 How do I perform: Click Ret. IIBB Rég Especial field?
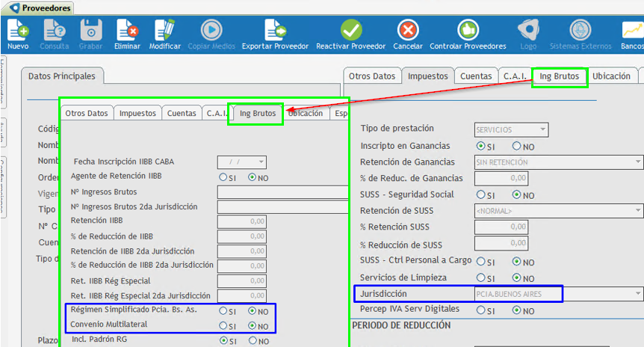(x=242, y=280)
